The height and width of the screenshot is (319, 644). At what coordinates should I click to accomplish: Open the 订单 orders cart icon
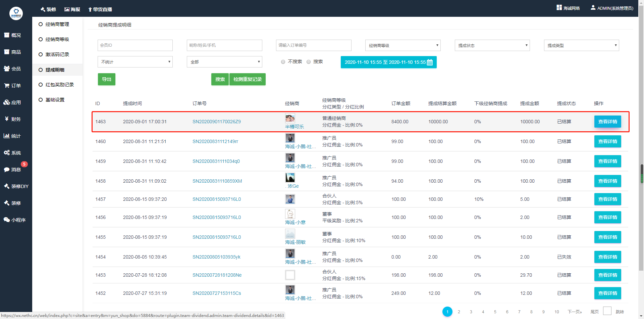tap(7, 86)
